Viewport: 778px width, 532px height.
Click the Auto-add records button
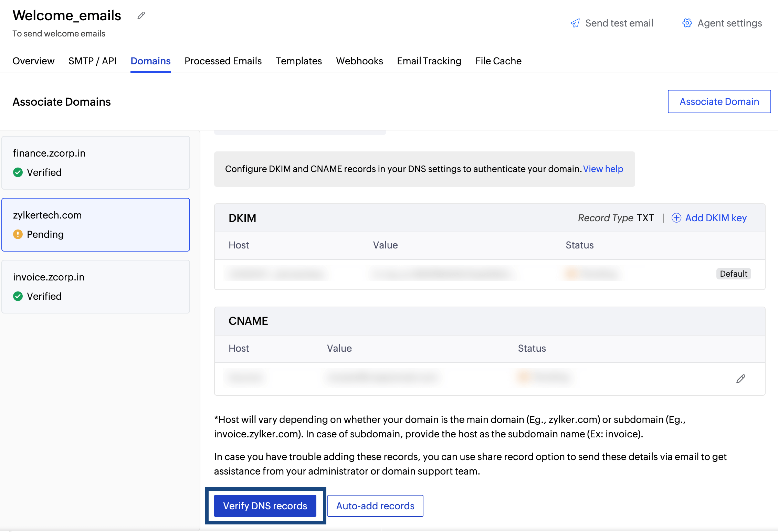375,506
